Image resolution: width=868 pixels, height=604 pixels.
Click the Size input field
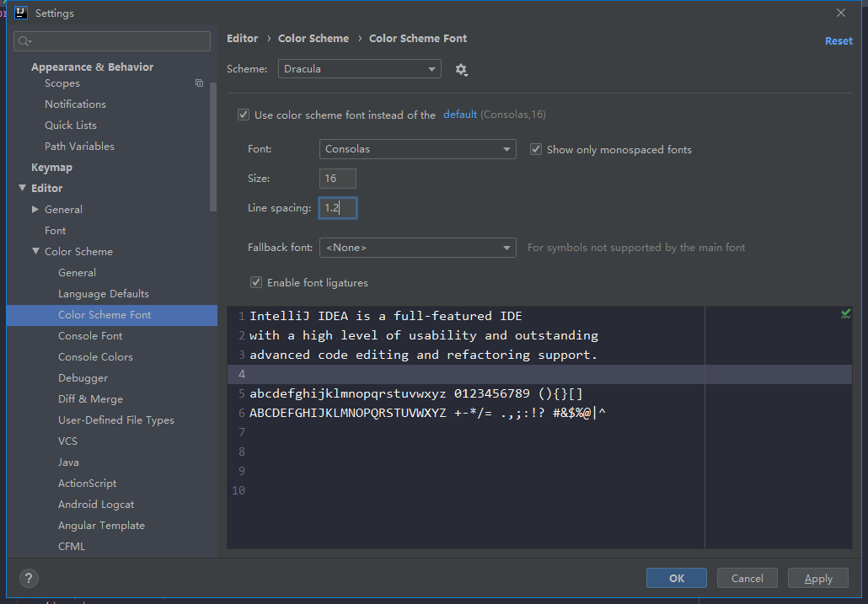coord(338,179)
